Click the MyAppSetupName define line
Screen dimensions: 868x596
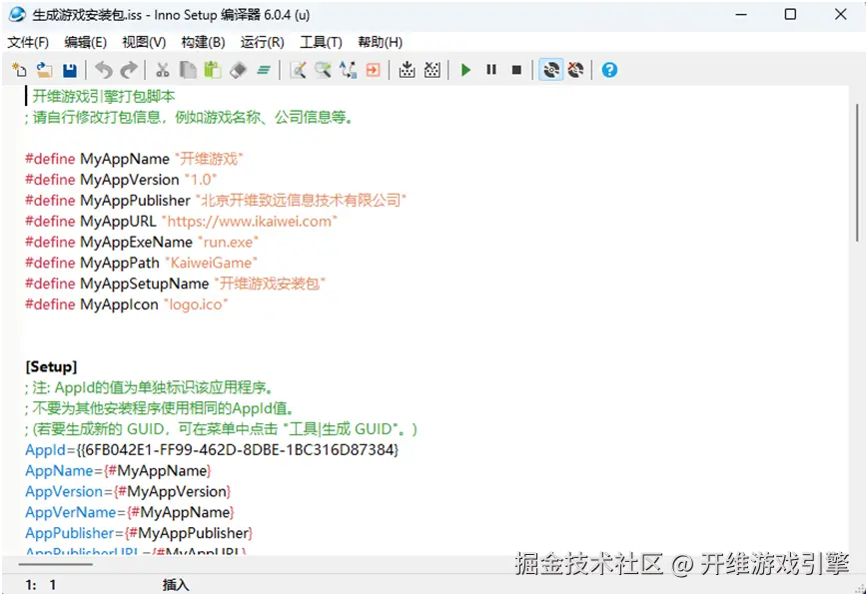point(175,284)
